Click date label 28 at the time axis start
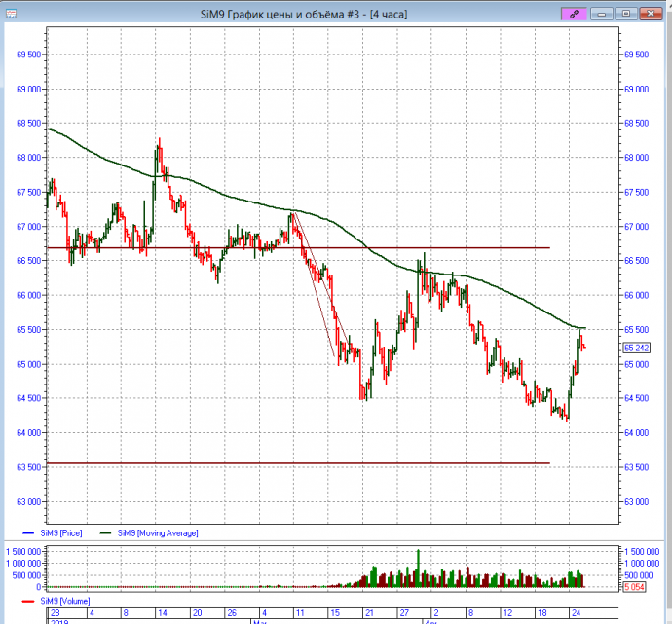This screenshot has width=672, height=624. tap(55, 613)
